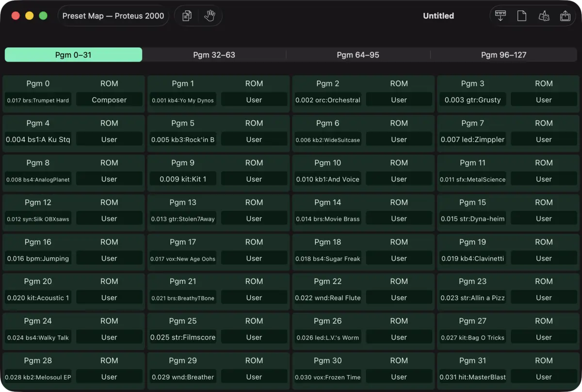This screenshot has width=582, height=392.
Task: Click the 0.011 sfx:MetalScience preset field
Action: pyautogui.click(x=472, y=179)
